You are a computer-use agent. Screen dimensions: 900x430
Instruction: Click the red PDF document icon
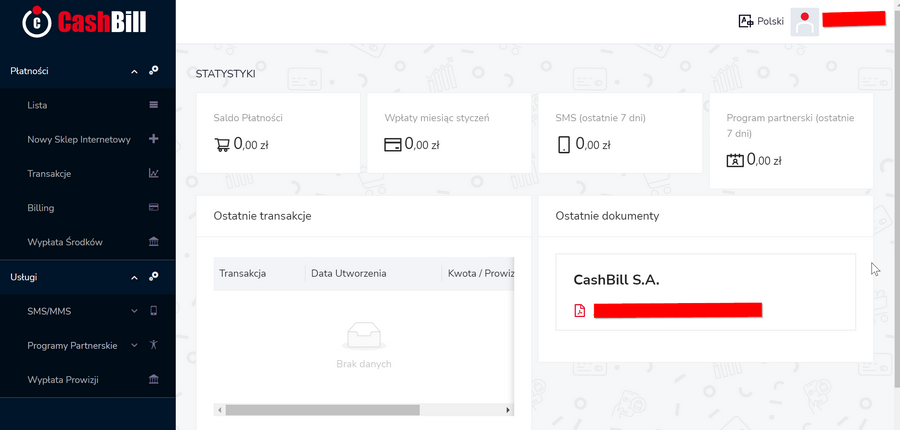tap(580, 311)
